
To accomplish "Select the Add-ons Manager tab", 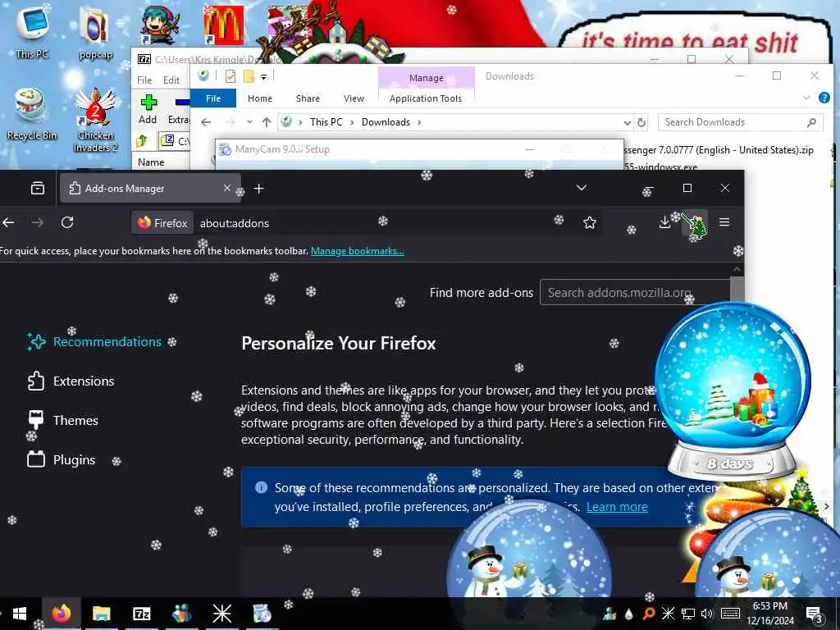I will point(150,188).
